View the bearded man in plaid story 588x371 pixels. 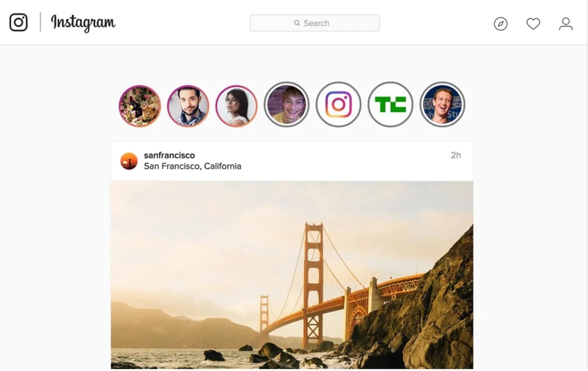click(188, 106)
